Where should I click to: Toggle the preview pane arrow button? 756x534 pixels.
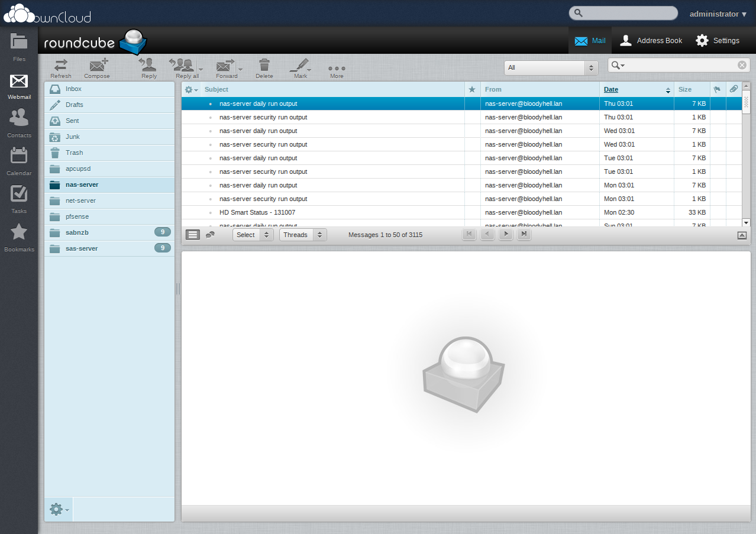(742, 235)
